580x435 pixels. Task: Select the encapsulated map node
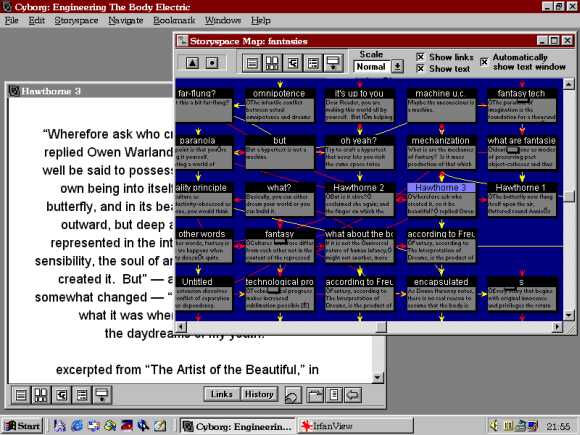click(441, 293)
